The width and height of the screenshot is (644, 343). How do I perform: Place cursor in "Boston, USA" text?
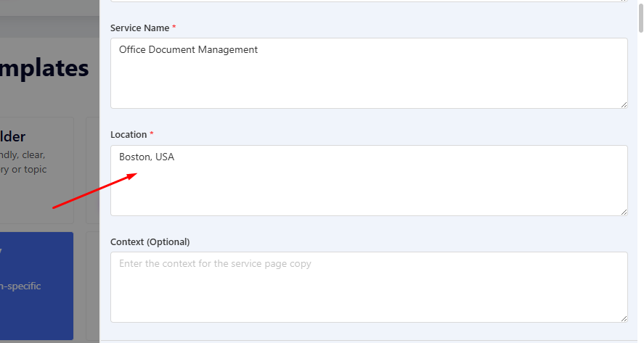coord(147,157)
